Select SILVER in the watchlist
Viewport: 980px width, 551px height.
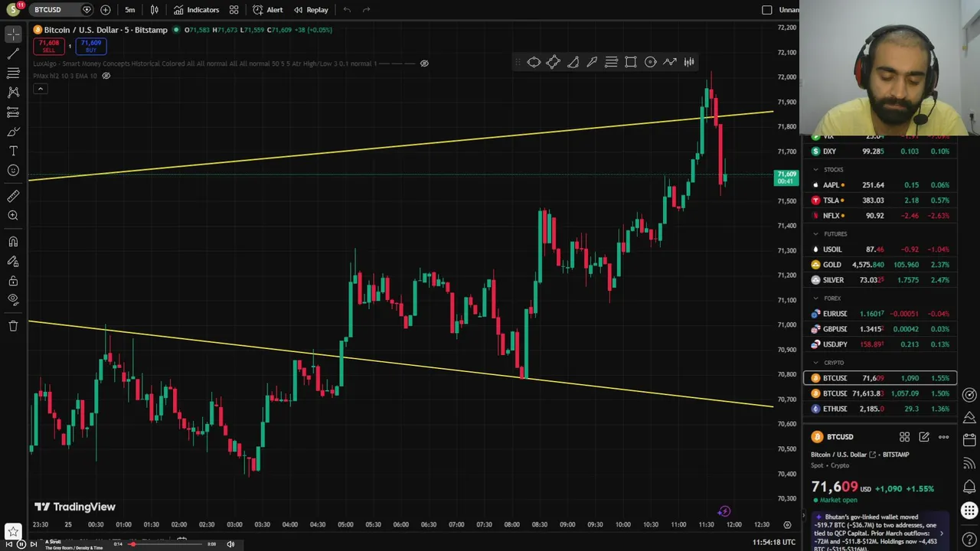click(x=880, y=280)
